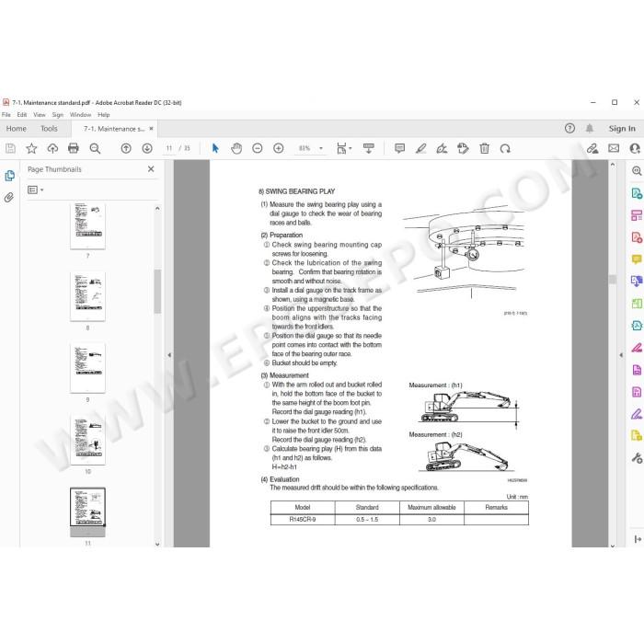Select the page 9 thumbnail
Image resolution: width=644 pixels, height=644 pixels.
[x=87, y=368]
